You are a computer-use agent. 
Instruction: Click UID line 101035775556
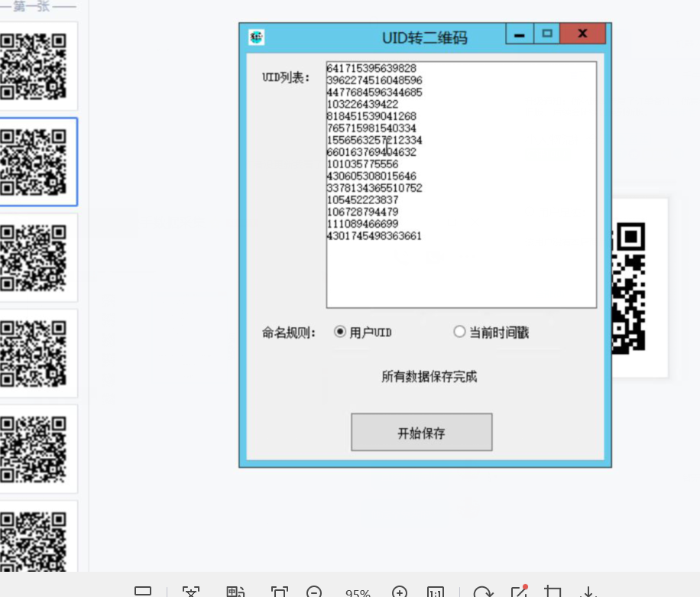pyautogui.click(x=362, y=164)
